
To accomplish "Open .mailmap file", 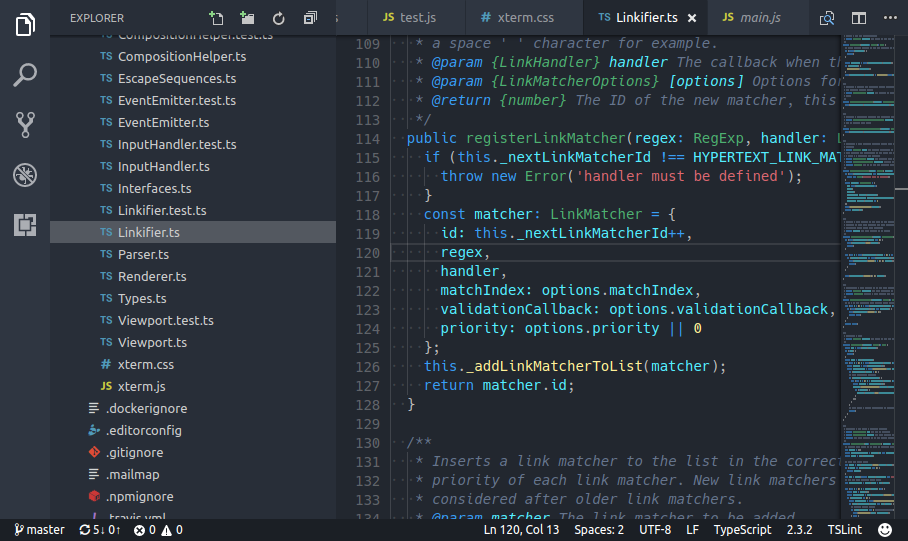I will [x=193, y=474].
